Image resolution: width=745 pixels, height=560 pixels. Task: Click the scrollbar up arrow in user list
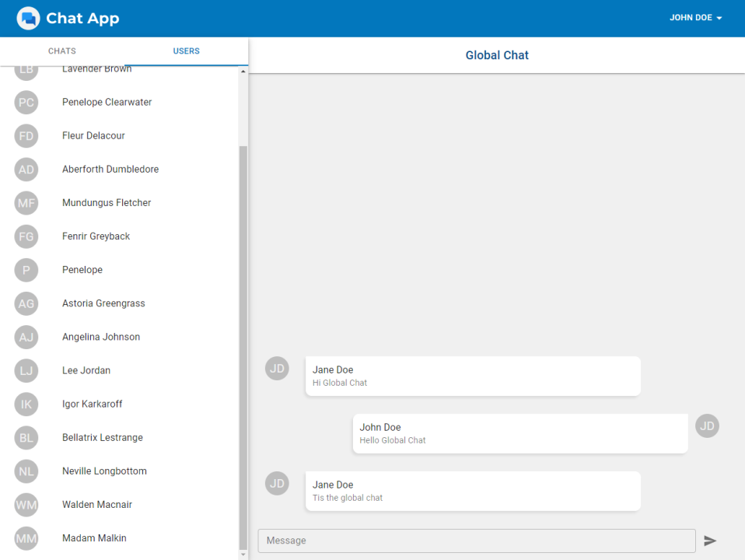tap(243, 72)
